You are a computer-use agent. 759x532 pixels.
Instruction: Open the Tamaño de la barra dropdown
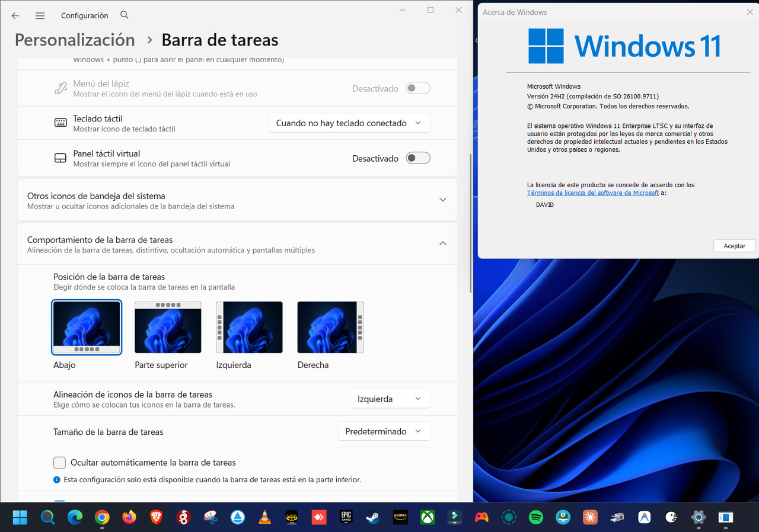point(384,431)
